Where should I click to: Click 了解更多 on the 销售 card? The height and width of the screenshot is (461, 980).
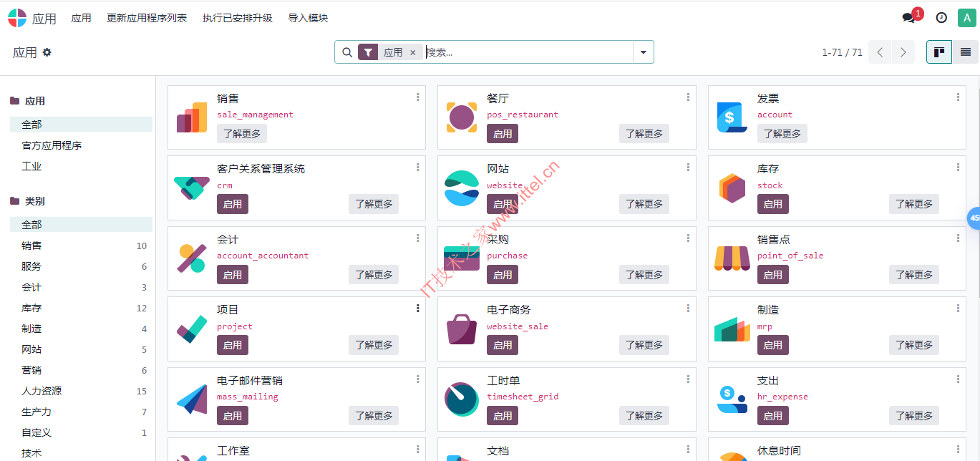tap(242, 134)
